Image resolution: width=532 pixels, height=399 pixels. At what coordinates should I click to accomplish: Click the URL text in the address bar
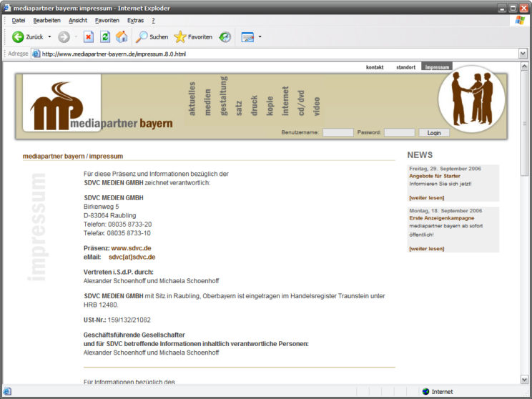[x=114, y=54]
